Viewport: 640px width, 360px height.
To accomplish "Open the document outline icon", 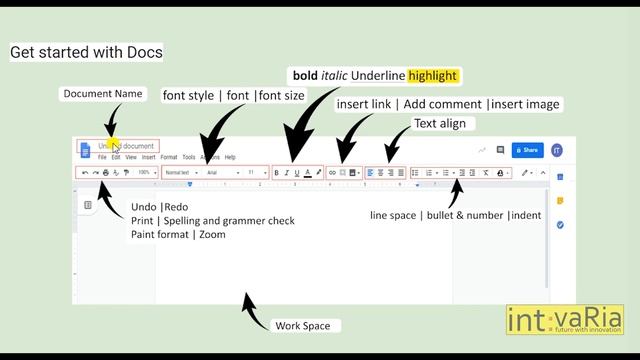I will coord(88,205).
